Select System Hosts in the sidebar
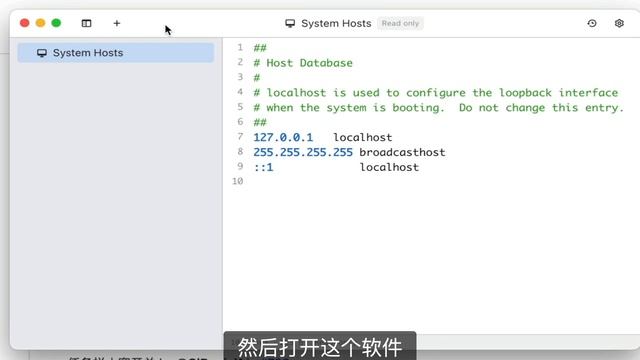Screen dimensions: 640x360 (x=116, y=53)
